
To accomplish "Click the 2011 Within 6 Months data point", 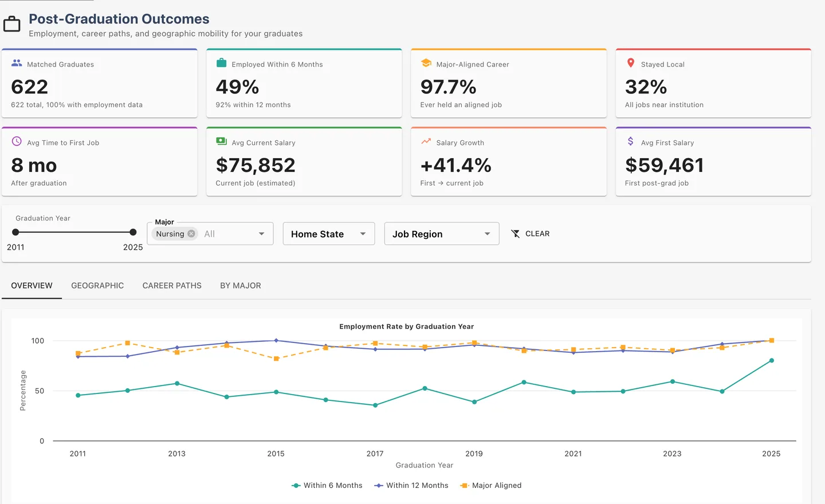I will pyautogui.click(x=78, y=395).
